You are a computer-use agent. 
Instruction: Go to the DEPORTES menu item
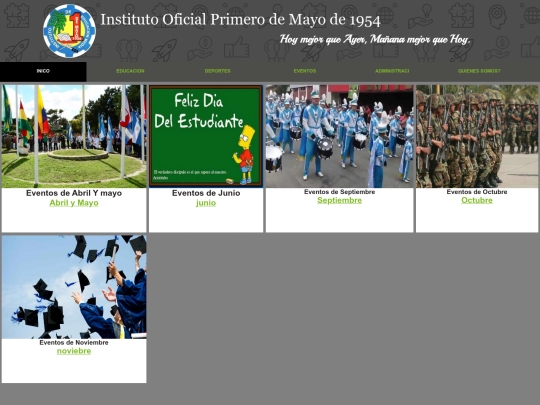click(217, 71)
